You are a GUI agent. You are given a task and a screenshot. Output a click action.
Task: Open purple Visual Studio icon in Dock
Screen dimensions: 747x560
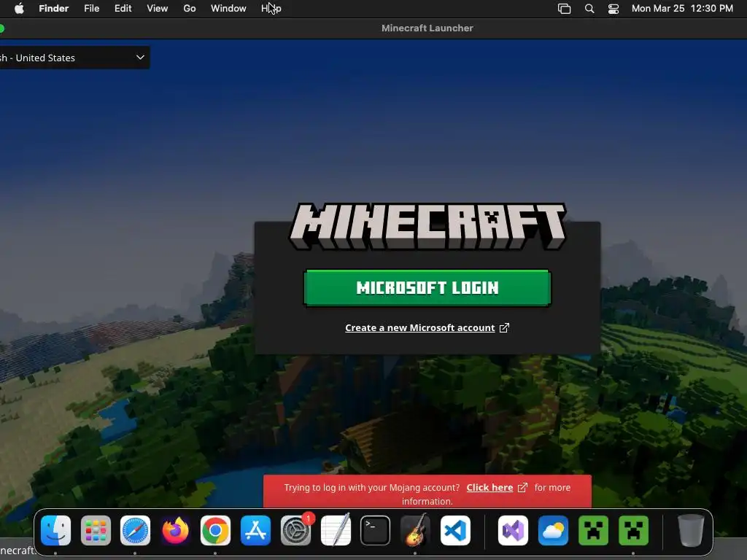coord(513,530)
